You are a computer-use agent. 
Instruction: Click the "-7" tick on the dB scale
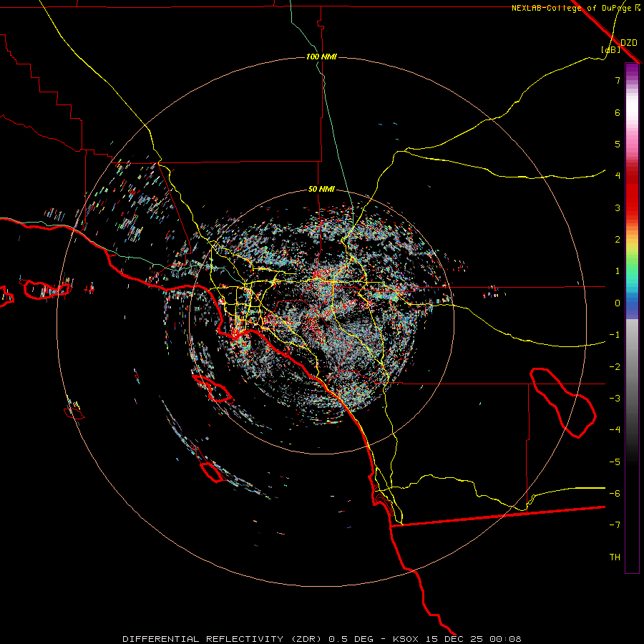pyautogui.click(x=615, y=525)
